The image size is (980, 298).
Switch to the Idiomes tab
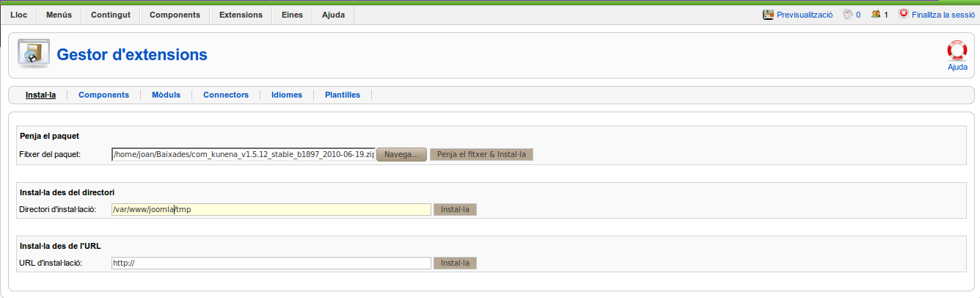287,95
